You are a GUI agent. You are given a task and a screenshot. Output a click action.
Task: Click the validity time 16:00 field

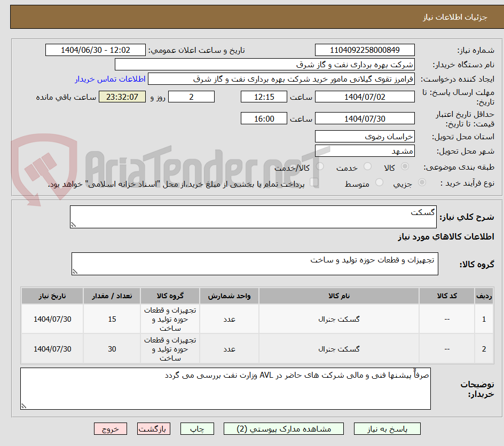(x=264, y=118)
